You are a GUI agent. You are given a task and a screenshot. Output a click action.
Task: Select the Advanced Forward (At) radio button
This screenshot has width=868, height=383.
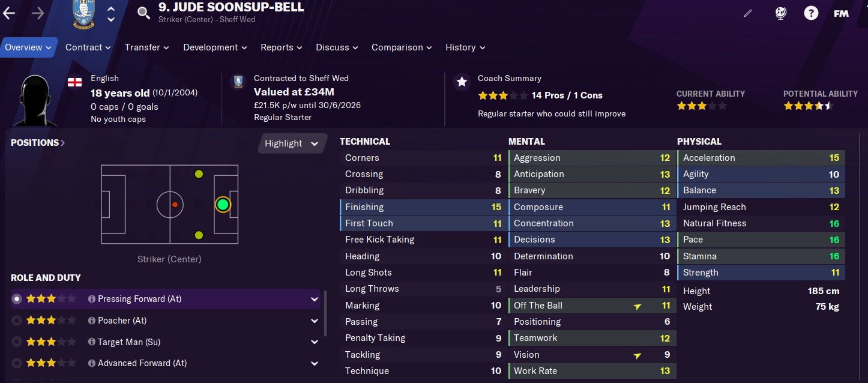17,363
